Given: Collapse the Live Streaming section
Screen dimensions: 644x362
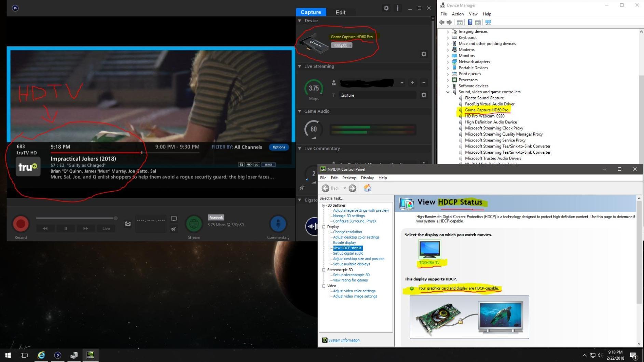Looking at the screenshot, I should 300,66.
